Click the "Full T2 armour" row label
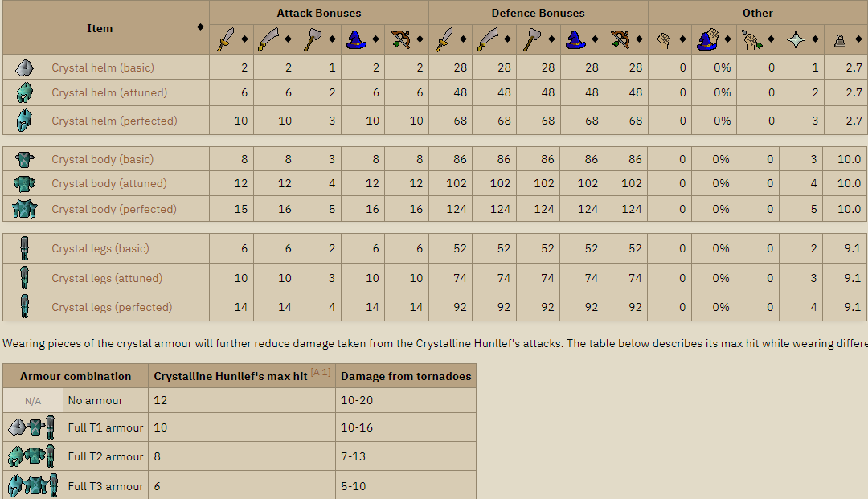Image resolution: width=868 pixels, height=499 pixels. 106,456
